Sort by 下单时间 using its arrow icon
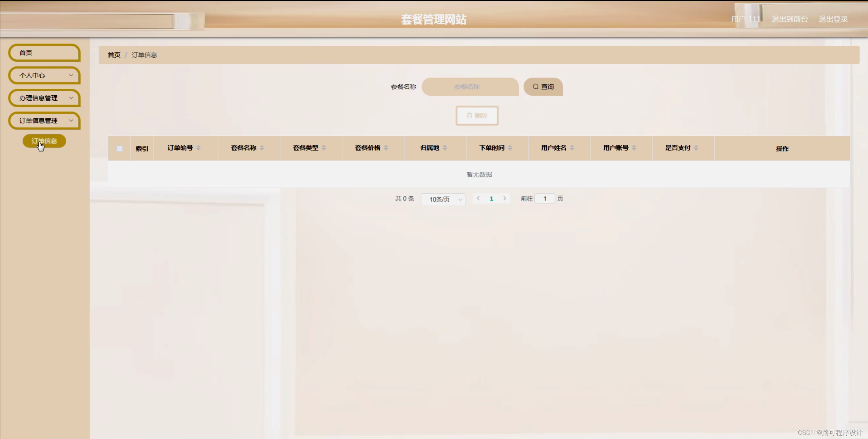The height and width of the screenshot is (439, 868). point(510,148)
